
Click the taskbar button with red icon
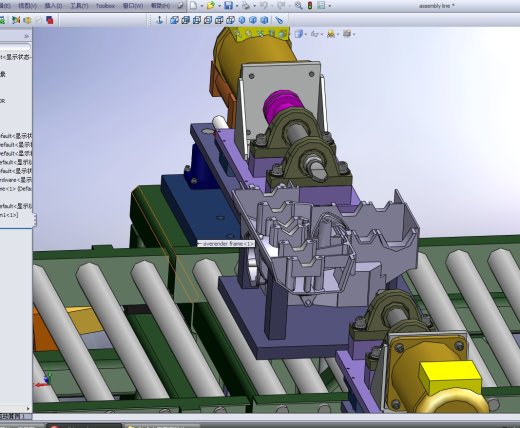(x=83, y=425)
